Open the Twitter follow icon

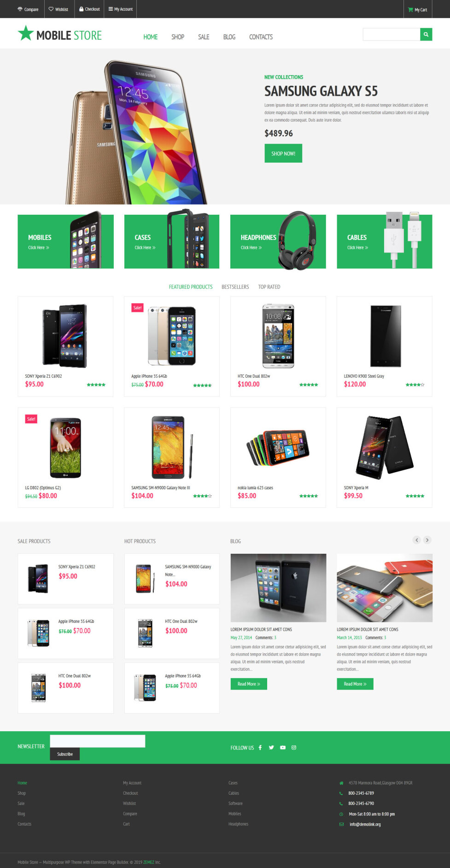271,747
